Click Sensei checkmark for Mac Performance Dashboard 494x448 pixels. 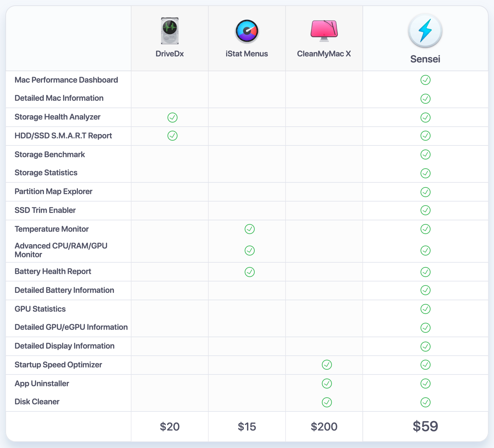click(x=426, y=80)
